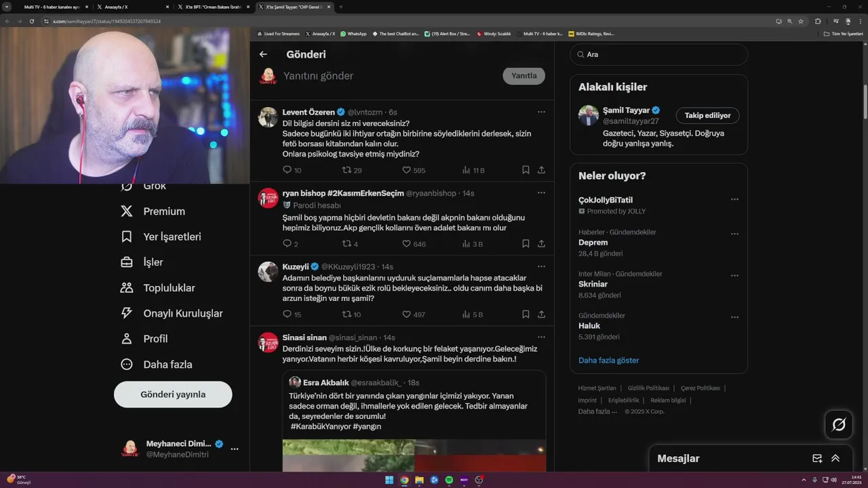
Task: Open more options for Skriniar trend
Action: 734,276
